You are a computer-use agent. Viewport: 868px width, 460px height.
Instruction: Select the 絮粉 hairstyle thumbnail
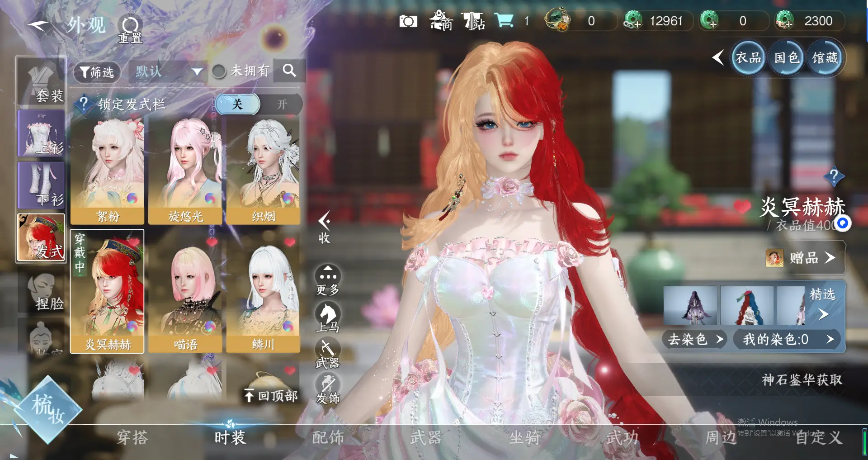tap(108, 171)
